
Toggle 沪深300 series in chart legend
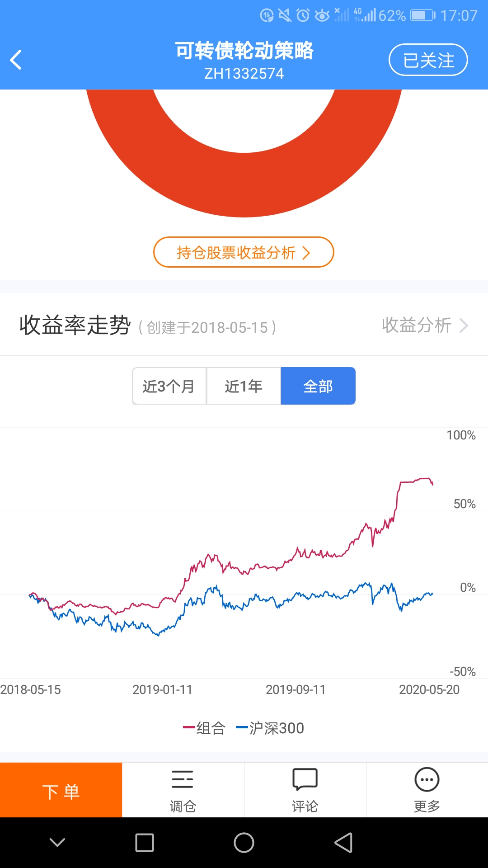(x=270, y=728)
